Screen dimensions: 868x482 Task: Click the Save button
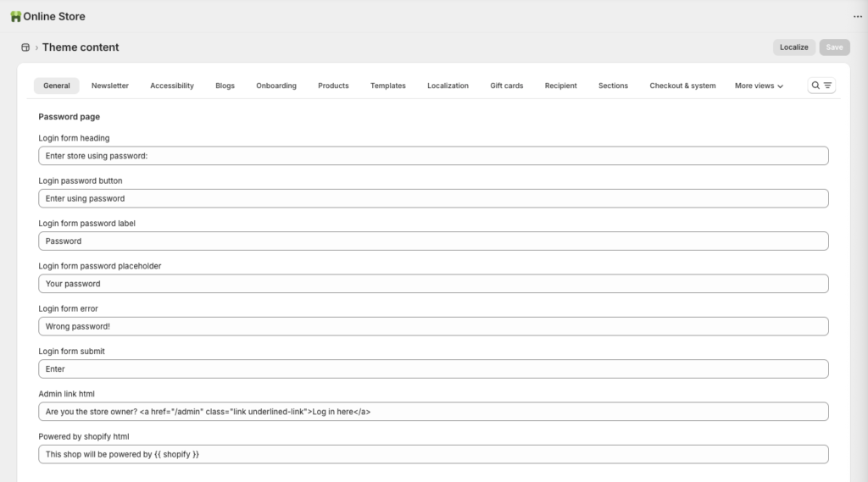tap(834, 47)
